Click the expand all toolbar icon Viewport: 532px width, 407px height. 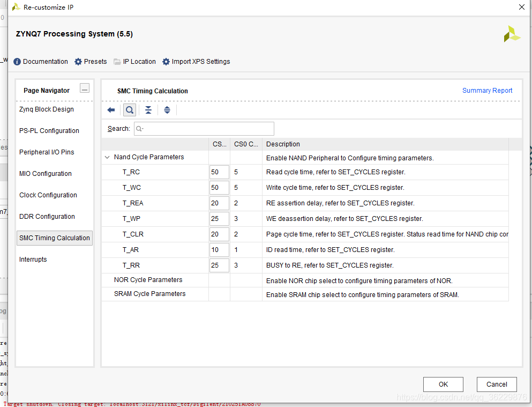[167, 110]
